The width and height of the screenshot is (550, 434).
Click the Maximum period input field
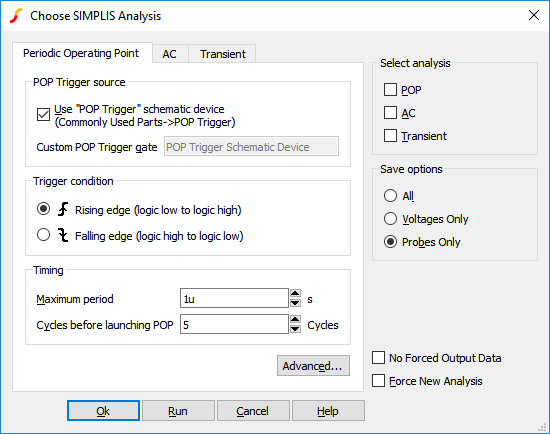234,298
